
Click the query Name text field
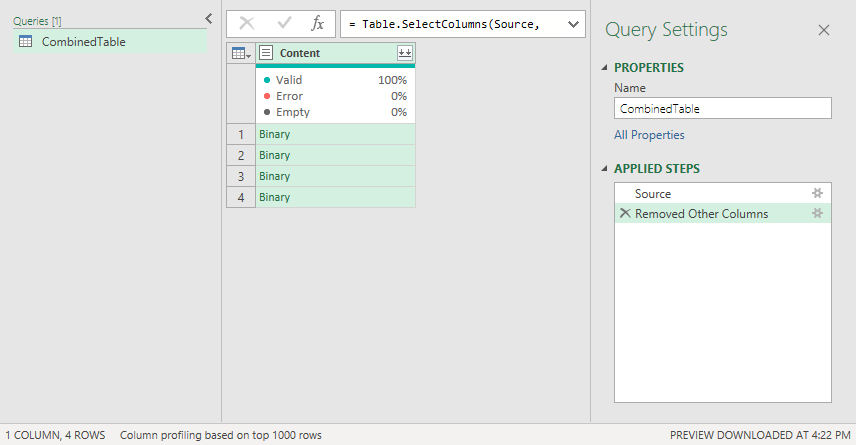[722, 108]
